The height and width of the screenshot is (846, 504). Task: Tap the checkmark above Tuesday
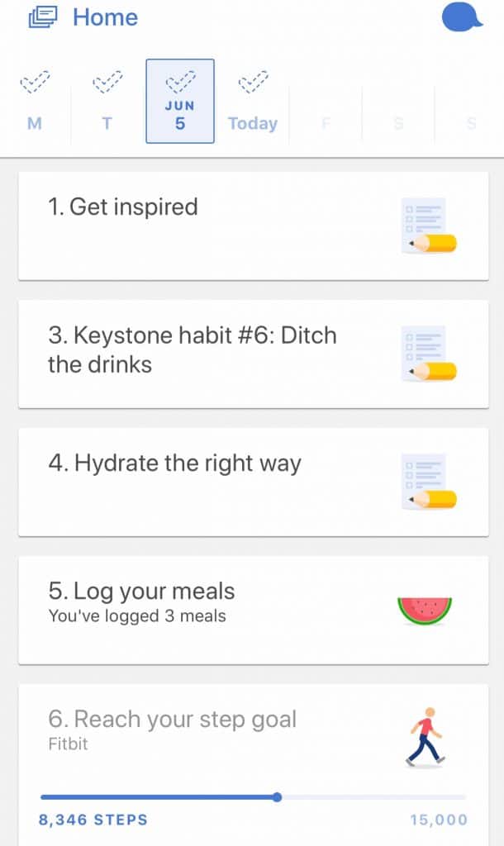point(107,83)
